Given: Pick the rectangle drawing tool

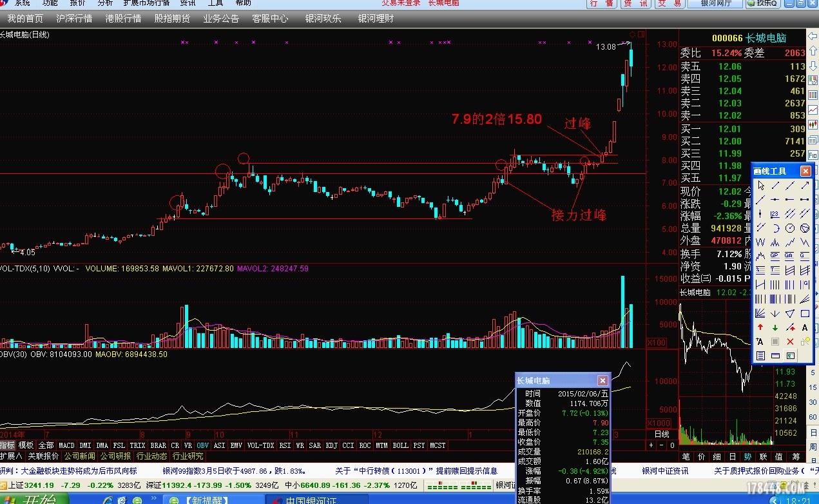Looking at the screenshot, I should pyautogui.click(x=805, y=313).
